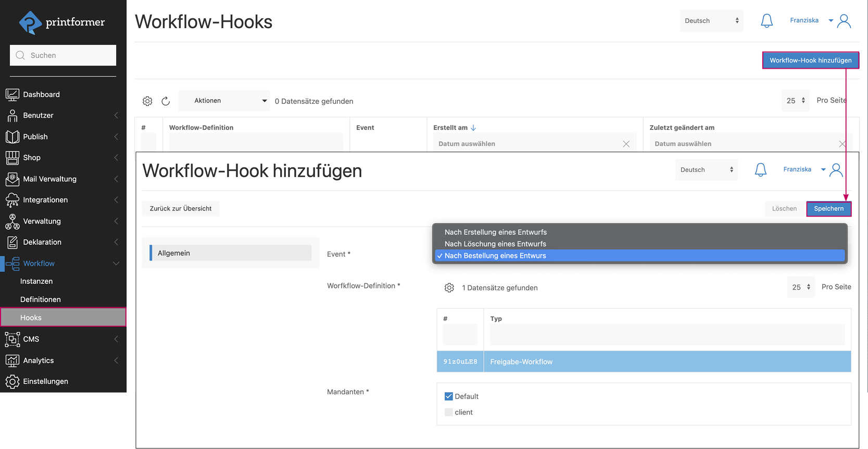868x449 pixels.
Task: Click the Workflow-Hook hinzufügen button
Action: (810, 60)
